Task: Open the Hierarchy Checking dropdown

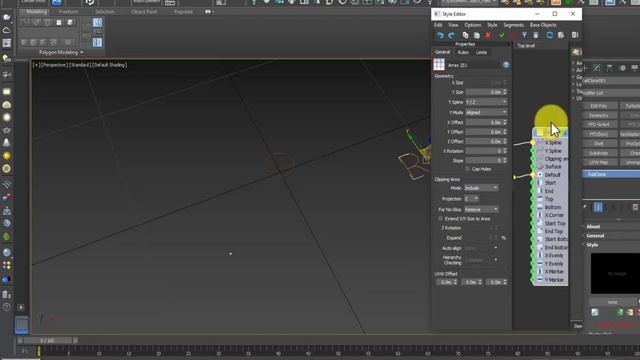Action: (x=481, y=260)
